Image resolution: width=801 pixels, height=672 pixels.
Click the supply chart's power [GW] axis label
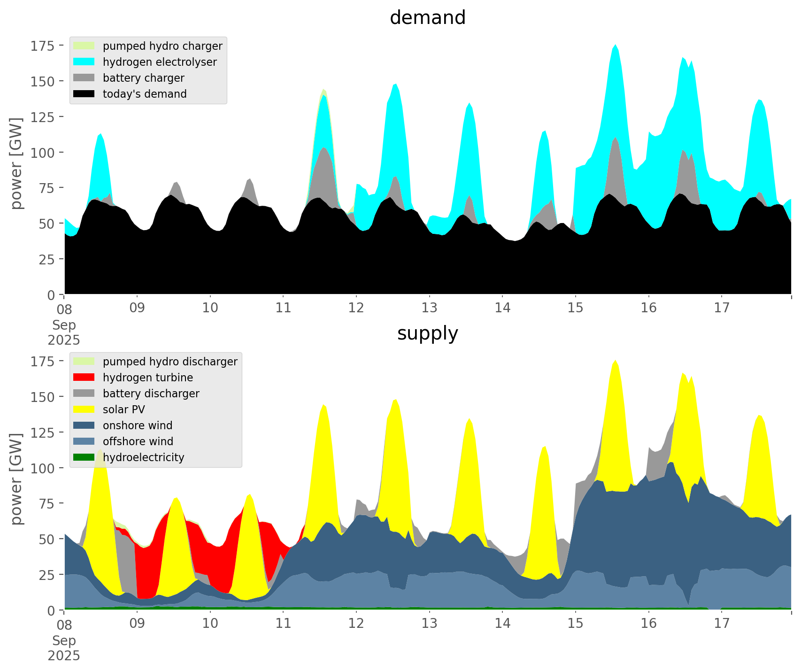click(16, 479)
